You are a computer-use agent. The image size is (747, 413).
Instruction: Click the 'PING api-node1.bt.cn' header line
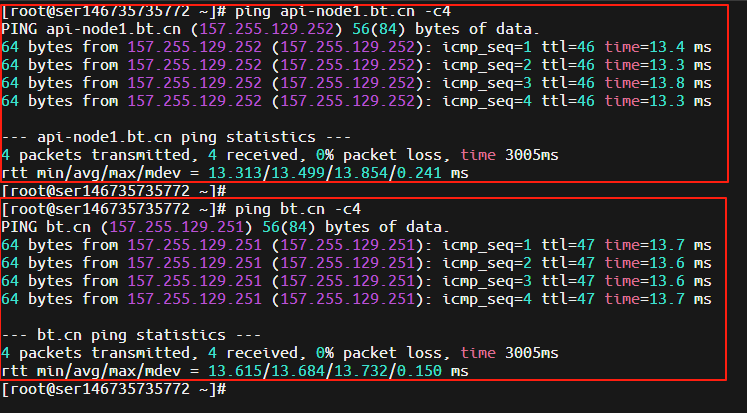pos(271,29)
